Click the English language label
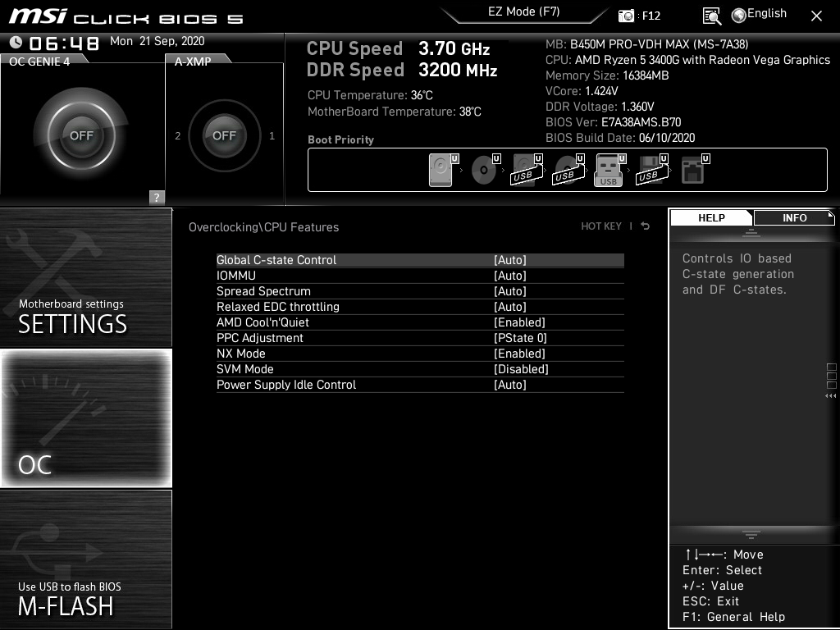 point(767,13)
